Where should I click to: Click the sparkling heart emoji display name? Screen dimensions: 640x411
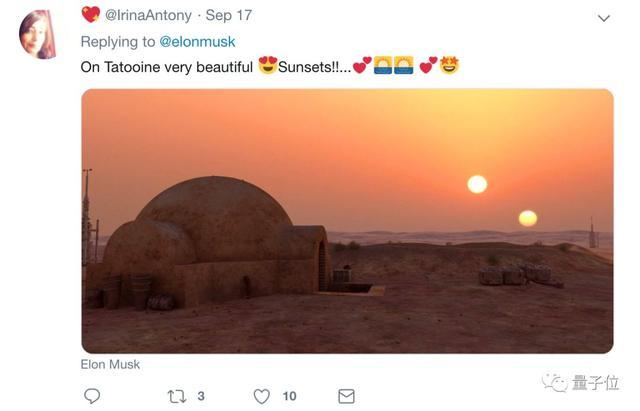90,15
